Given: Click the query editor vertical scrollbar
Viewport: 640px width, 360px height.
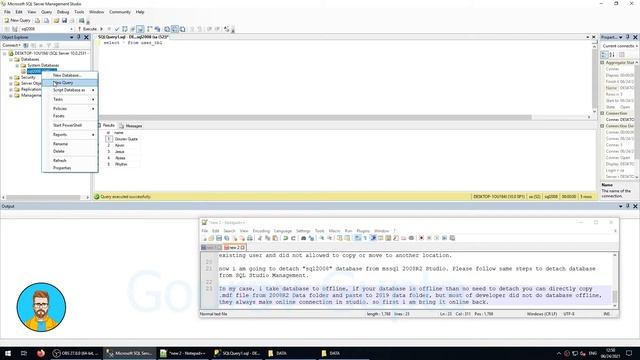Looking at the screenshot, I should coord(594,78).
